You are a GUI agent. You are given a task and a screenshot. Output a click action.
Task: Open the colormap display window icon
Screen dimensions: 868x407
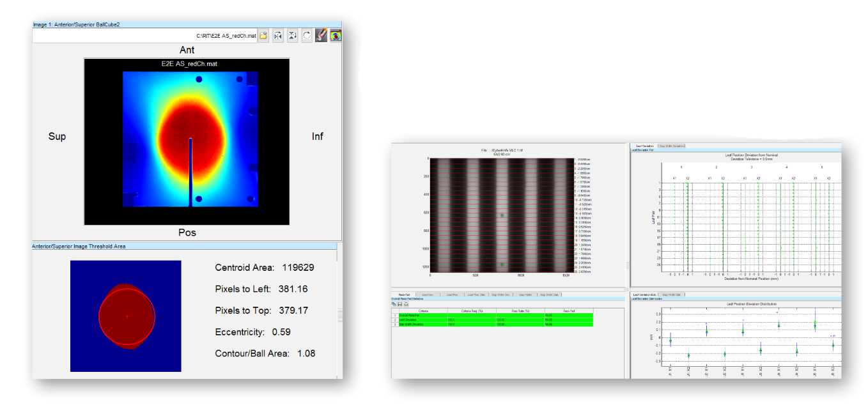click(x=336, y=35)
